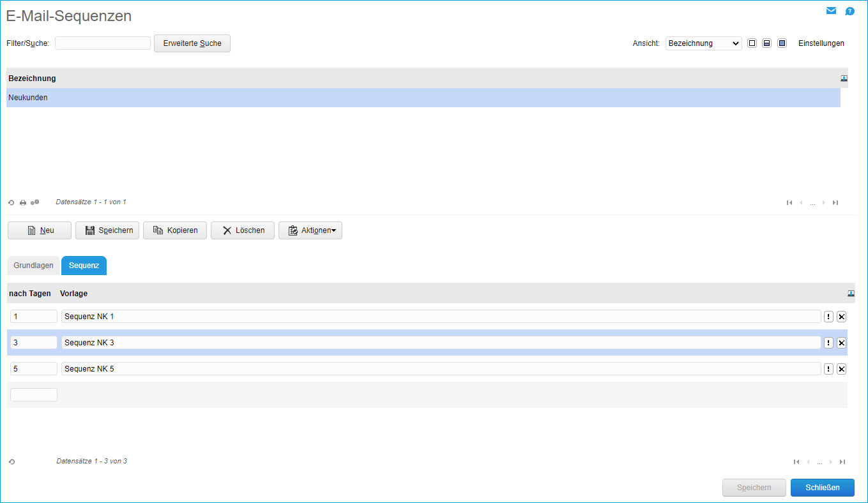Go to previous page of upper list
868x503 pixels.
[801, 202]
